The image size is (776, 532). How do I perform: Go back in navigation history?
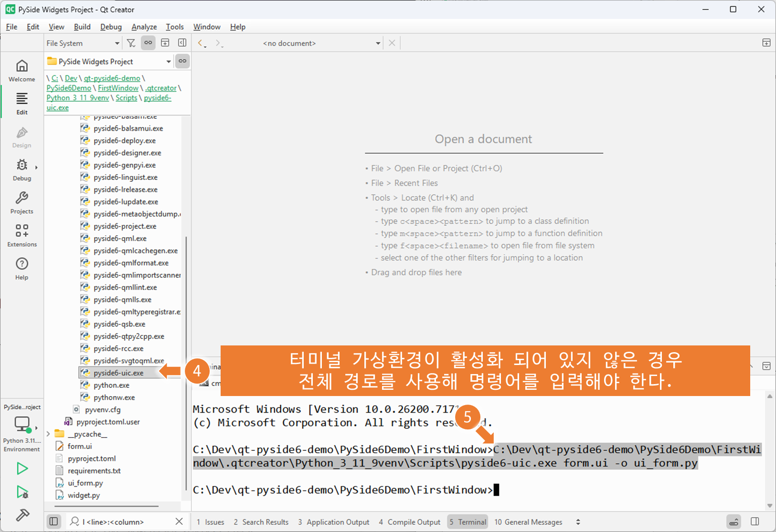[202, 43]
